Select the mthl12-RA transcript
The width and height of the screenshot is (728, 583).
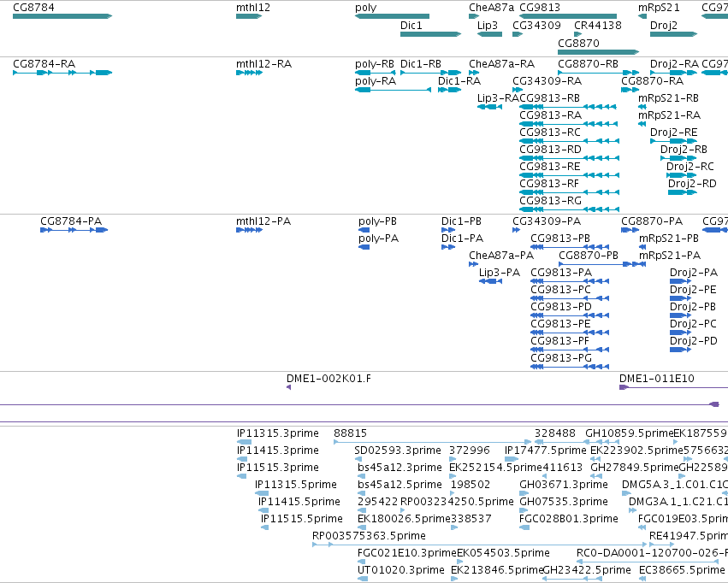[x=249, y=73]
